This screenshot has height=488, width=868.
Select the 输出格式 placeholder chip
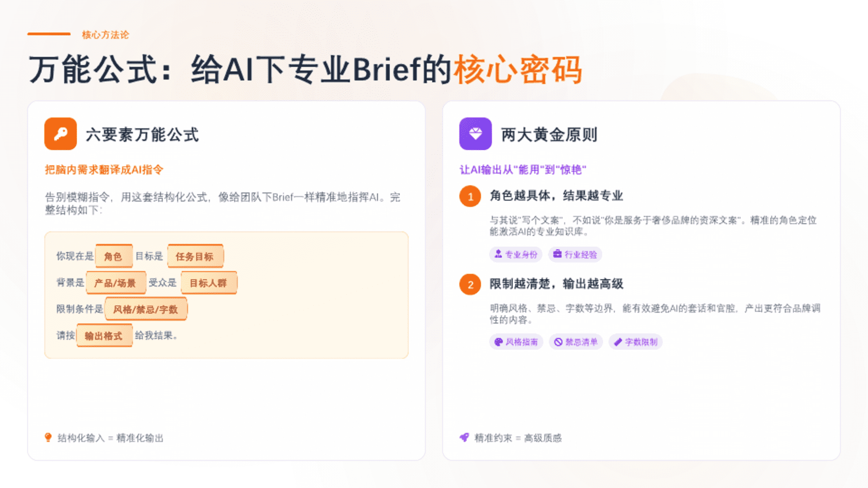pyautogui.click(x=104, y=336)
